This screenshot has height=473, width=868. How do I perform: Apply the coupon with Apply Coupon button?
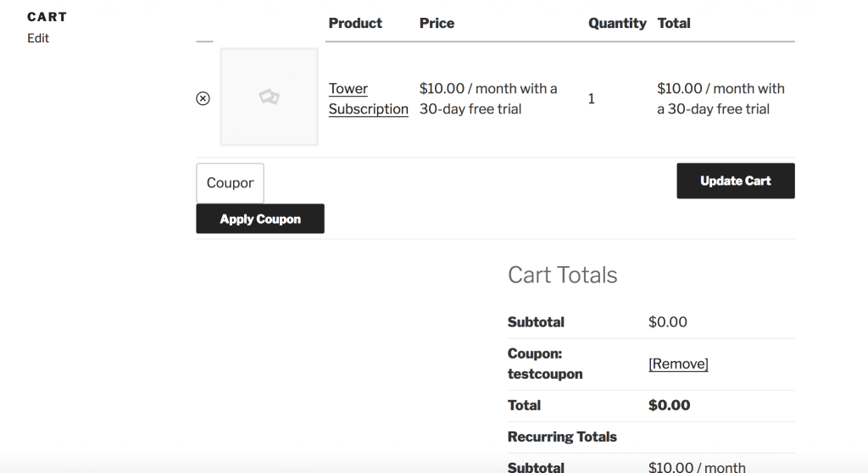[260, 219]
